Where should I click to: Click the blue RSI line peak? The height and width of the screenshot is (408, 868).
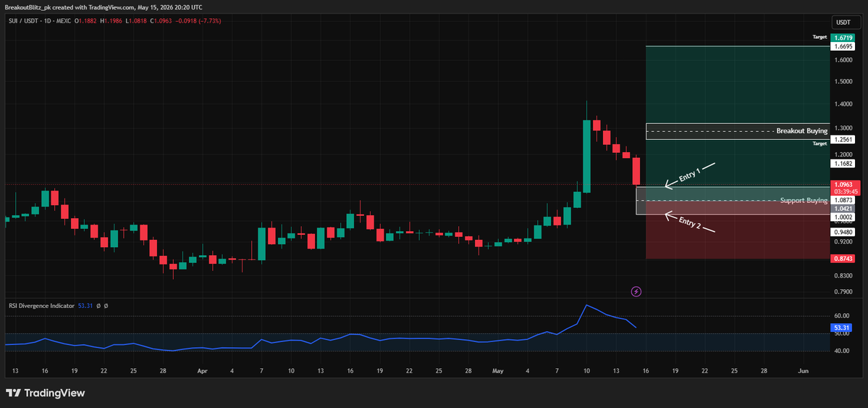[587, 305]
